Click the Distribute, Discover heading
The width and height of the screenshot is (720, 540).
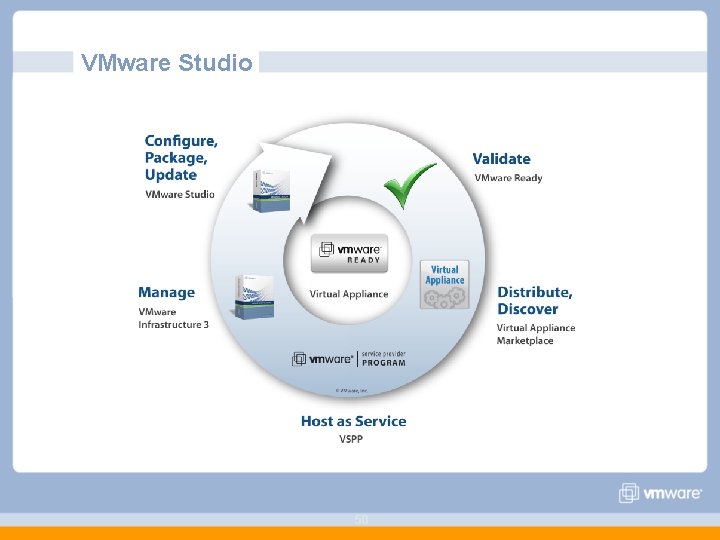(535, 300)
